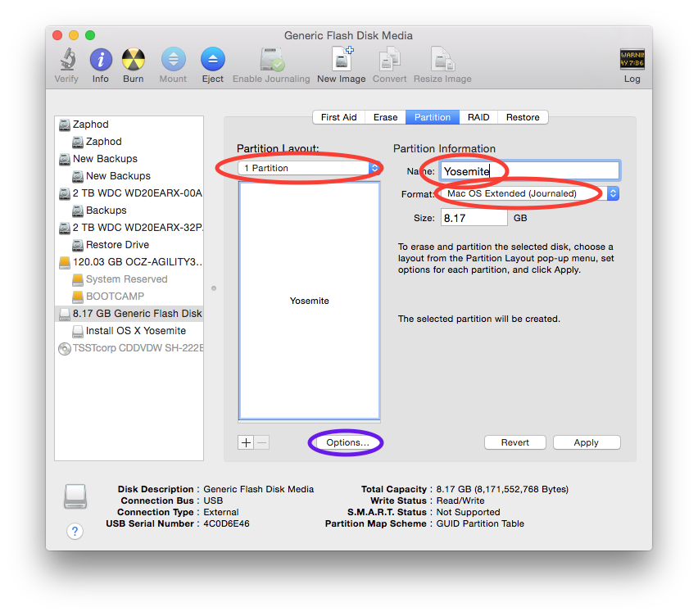
Task: Close the Disk Utility window
Action: [x=57, y=35]
